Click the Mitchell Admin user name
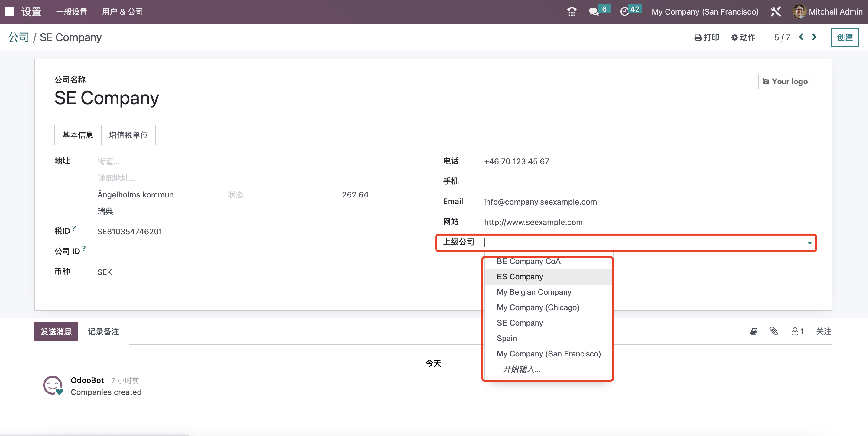 coord(835,12)
